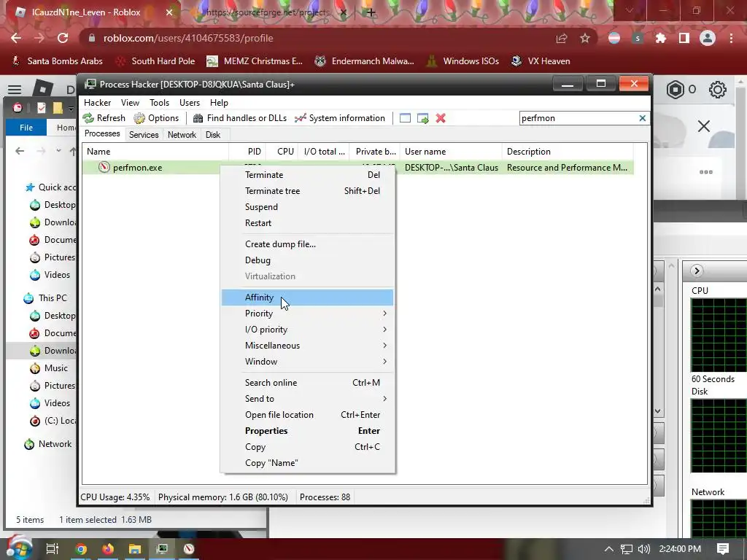Open Roblox settings gear icon
The height and width of the screenshot is (560, 747).
point(718,90)
